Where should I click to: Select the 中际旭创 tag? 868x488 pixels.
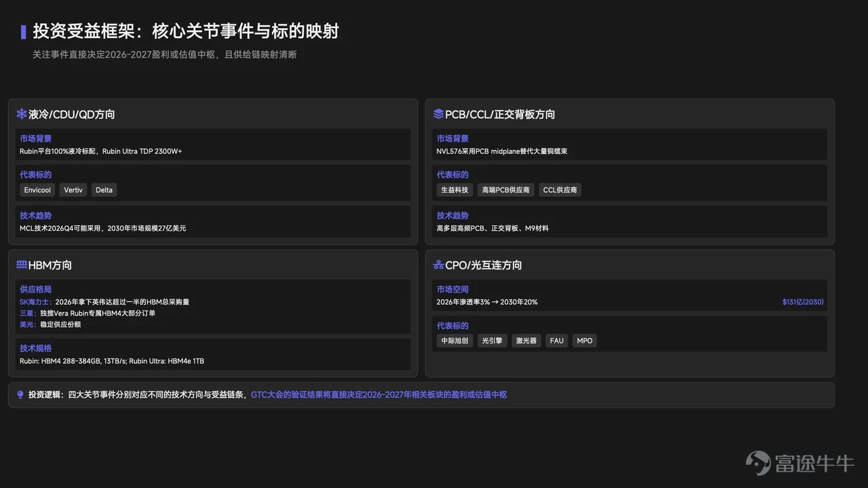455,341
